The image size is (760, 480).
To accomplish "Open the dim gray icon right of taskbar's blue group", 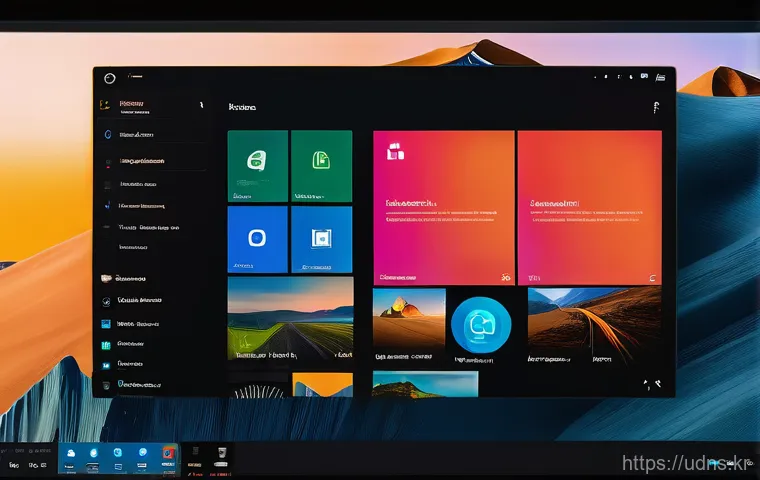I will click(195, 452).
